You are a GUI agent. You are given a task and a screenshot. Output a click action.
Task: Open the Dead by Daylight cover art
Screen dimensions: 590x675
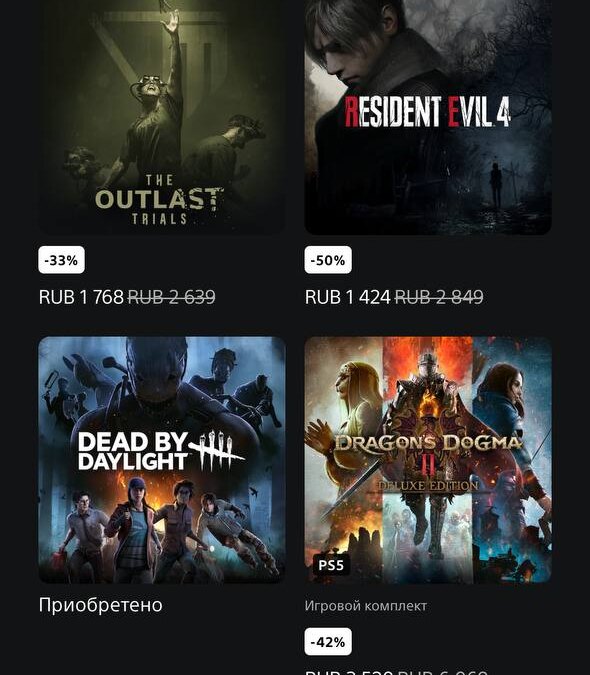click(x=162, y=460)
